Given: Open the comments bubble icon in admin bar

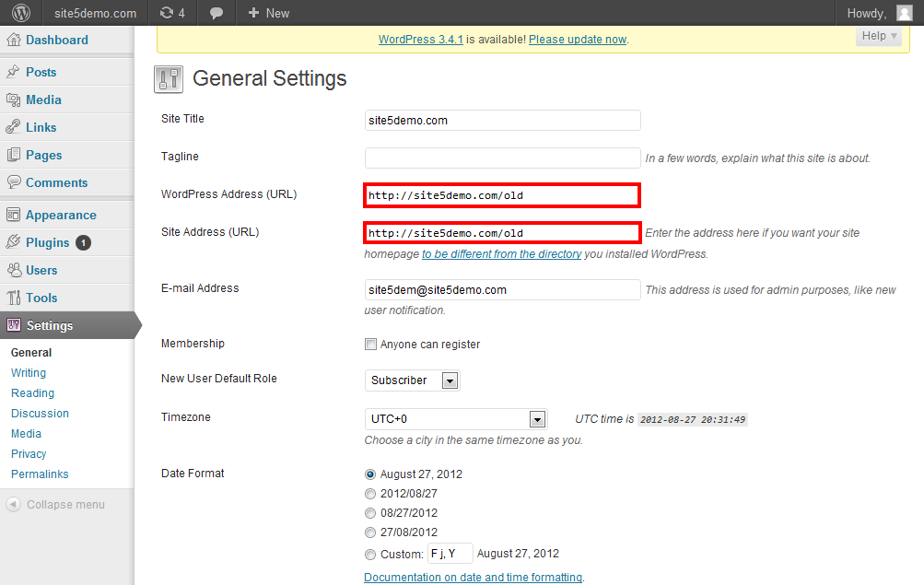Looking at the screenshot, I should click(x=216, y=13).
